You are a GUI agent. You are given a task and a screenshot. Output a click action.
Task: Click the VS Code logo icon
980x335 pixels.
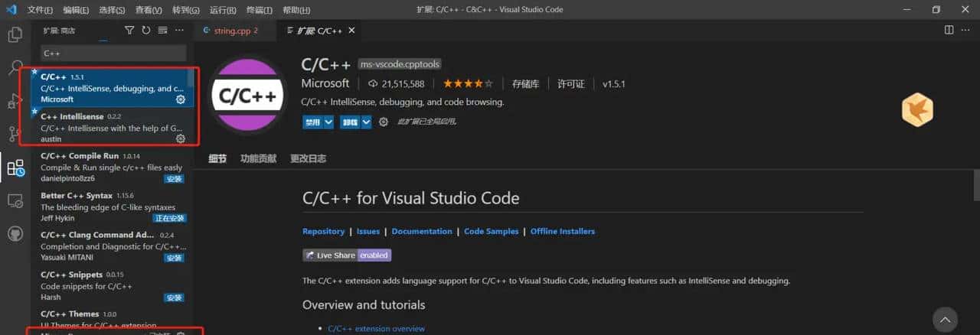(x=11, y=10)
